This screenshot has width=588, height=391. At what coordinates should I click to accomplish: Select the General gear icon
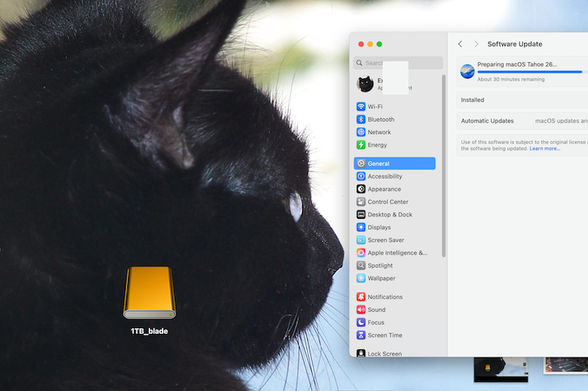[361, 163]
